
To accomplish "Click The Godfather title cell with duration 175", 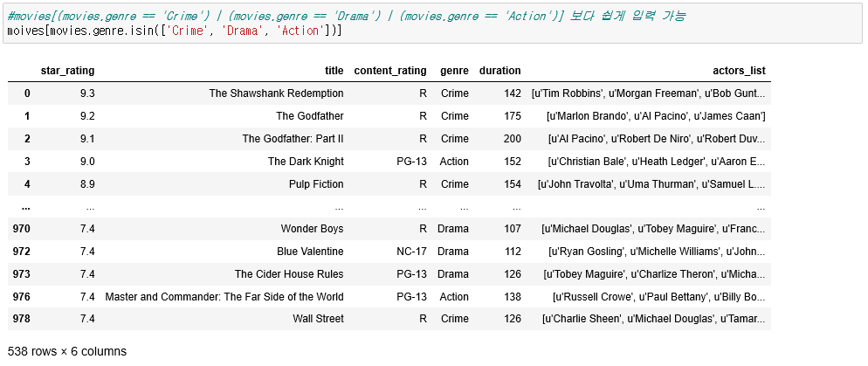I will tap(310, 116).
